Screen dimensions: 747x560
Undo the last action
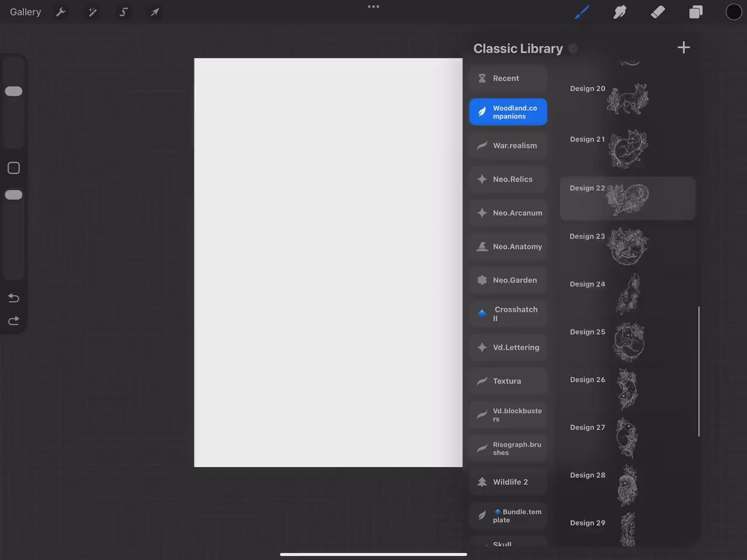click(x=13, y=298)
